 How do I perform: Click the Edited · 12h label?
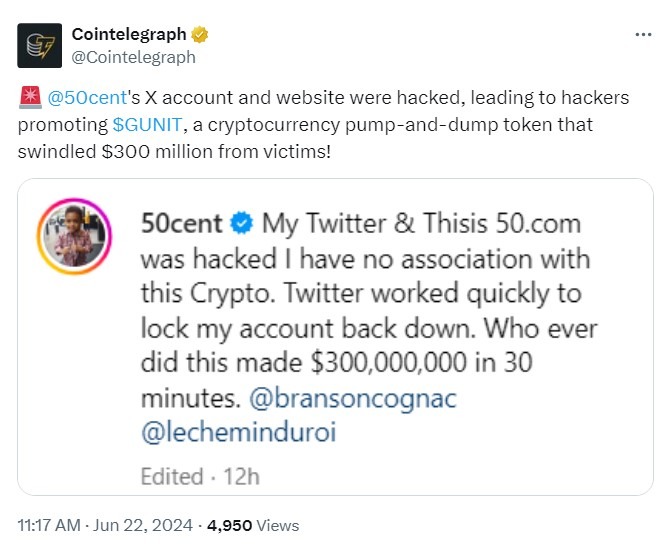click(x=198, y=476)
